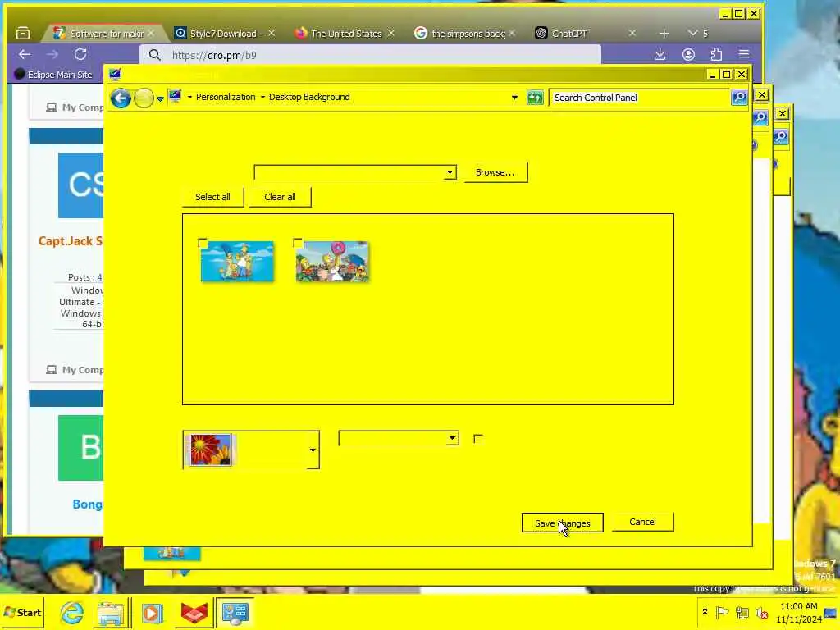Open the picture location dropdown
The width and height of the screenshot is (840, 630).
[x=355, y=172]
